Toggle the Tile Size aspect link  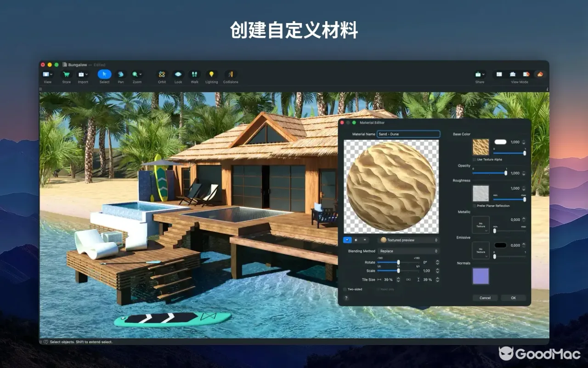coord(409,280)
